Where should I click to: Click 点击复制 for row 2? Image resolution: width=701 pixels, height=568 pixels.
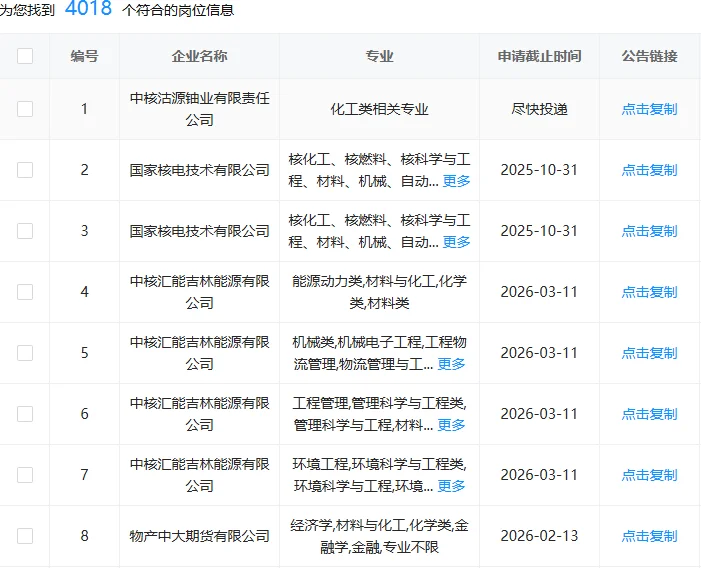tap(650, 170)
